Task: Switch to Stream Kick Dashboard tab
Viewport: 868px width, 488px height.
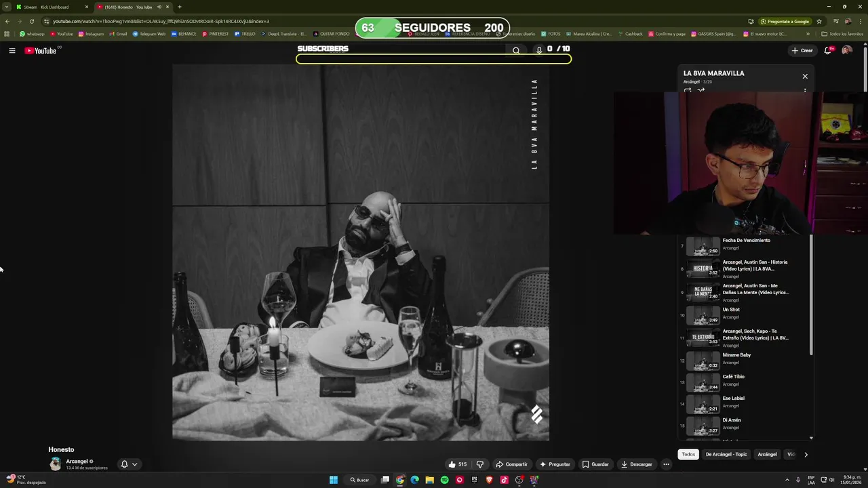Action: [x=52, y=7]
